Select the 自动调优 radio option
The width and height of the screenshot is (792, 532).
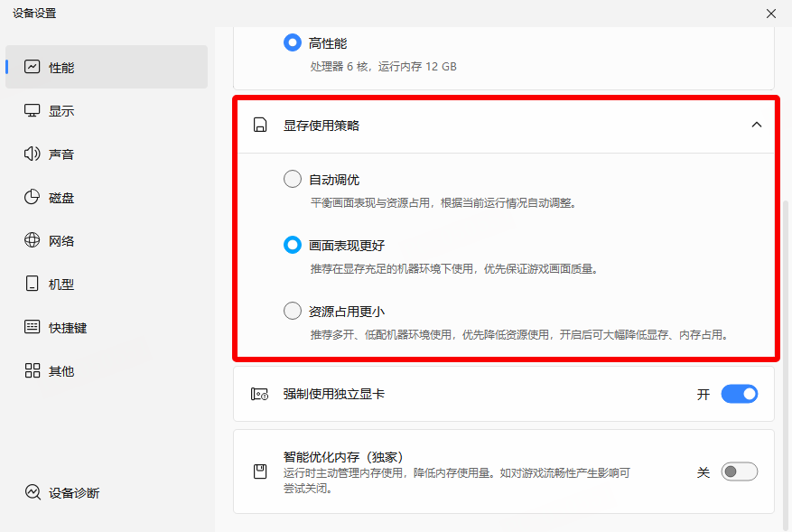point(293,179)
